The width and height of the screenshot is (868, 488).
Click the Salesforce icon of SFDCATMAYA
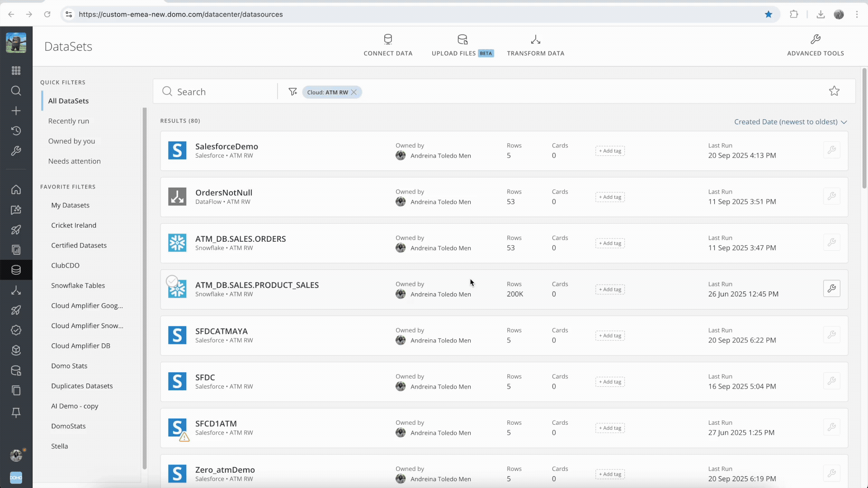pos(177,335)
